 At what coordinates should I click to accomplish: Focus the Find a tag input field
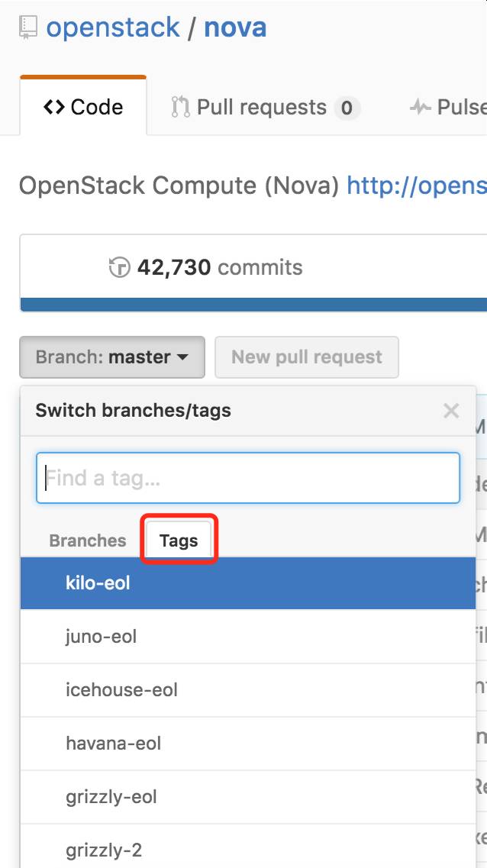coord(248,478)
